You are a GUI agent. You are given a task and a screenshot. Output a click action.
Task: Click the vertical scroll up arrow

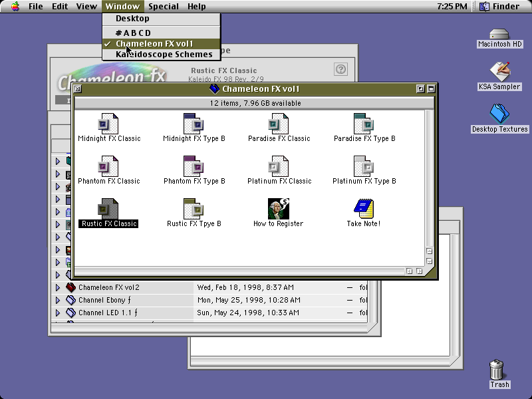click(x=429, y=251)
